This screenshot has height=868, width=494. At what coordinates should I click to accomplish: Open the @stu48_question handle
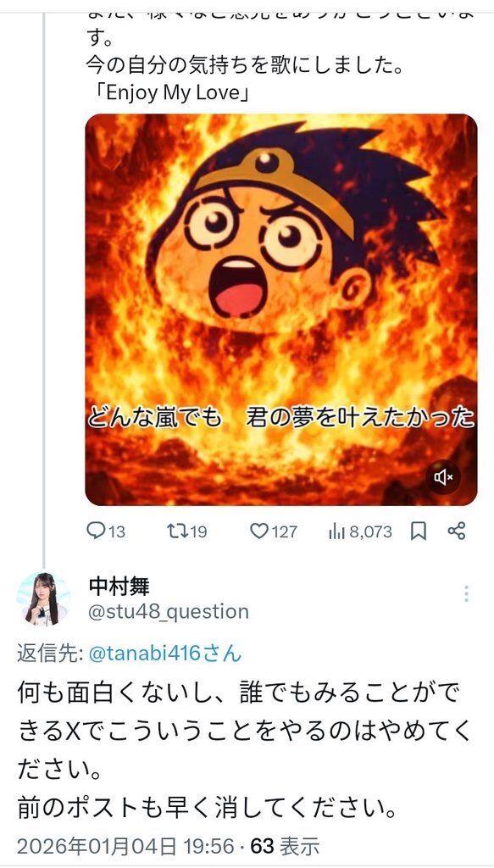(169, 612)
